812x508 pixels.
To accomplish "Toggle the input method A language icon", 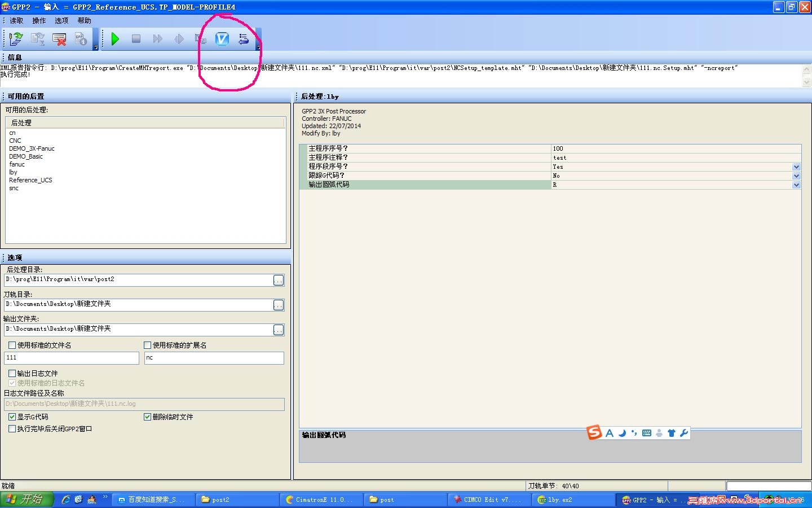I will tap(610, 433).
